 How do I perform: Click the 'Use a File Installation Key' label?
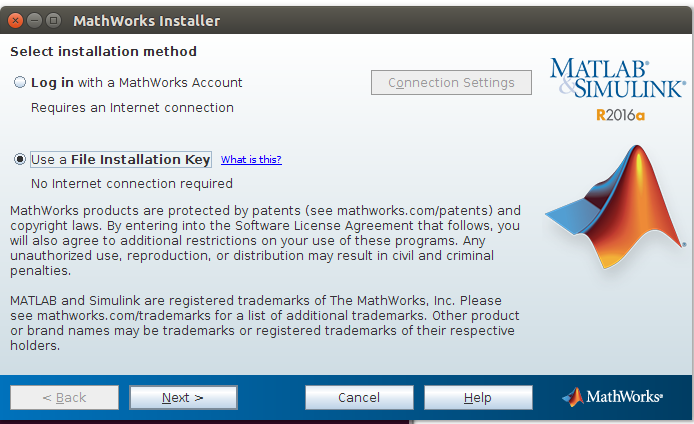coord(121,159)
